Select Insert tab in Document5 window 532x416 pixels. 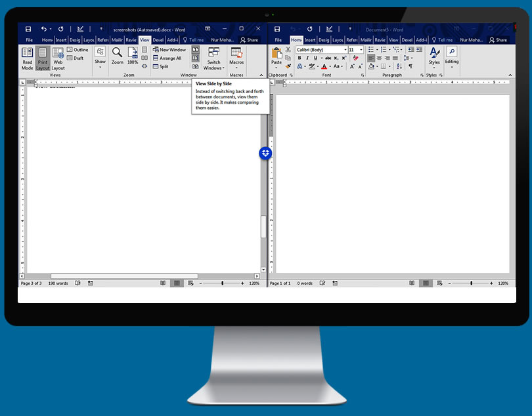pos(310,40)
